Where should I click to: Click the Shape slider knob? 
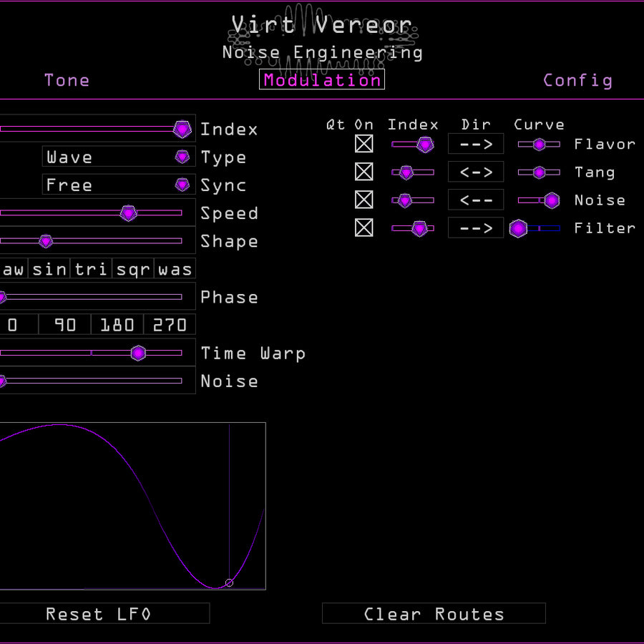[x=46, y=241]
